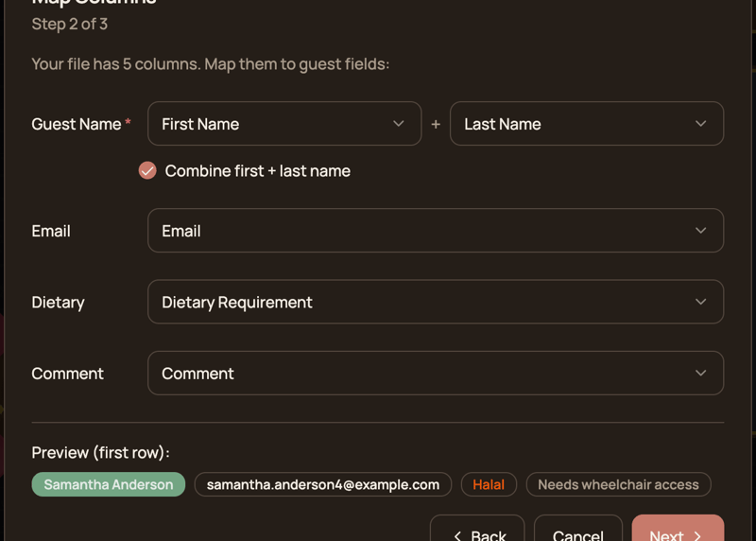The height and width of the screenshot is (541, 756).
Task: Expand the Comment mapping dropdown
Action: [x=435, y=374]
